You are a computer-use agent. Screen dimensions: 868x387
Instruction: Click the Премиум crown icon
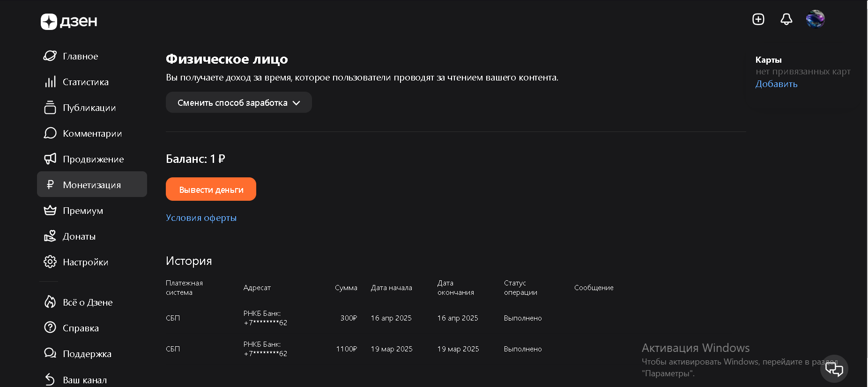(x=50, y=211)
